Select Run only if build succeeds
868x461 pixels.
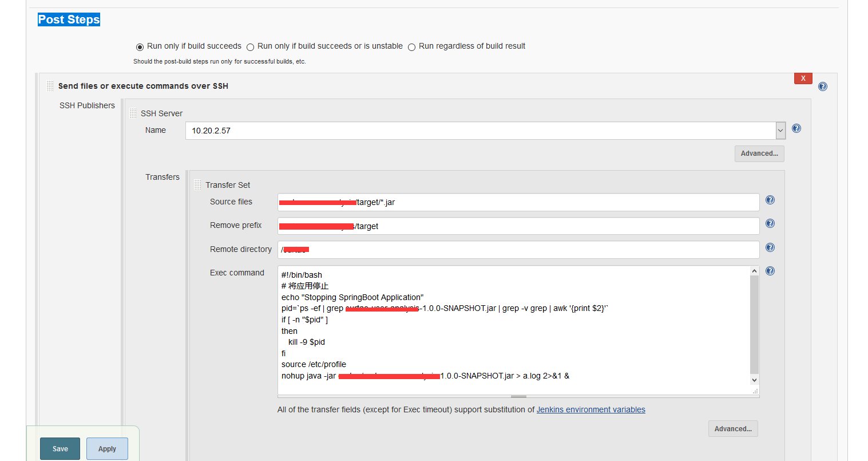pyautogui.click(x=140, y=47)
